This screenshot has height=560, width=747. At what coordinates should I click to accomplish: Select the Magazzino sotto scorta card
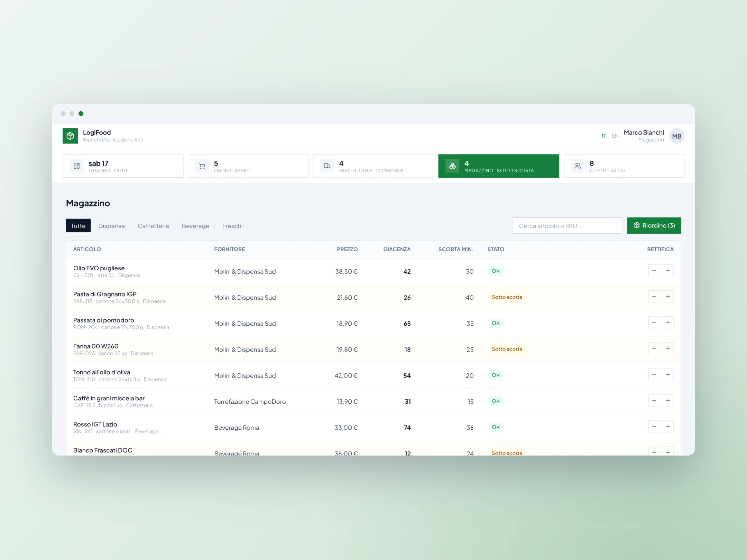[x=498, y=166]
